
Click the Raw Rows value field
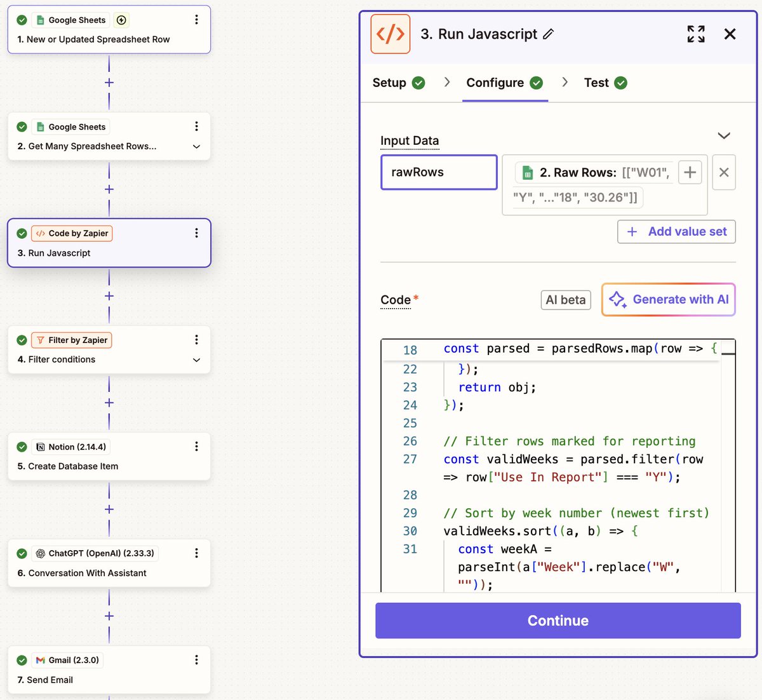605,185
